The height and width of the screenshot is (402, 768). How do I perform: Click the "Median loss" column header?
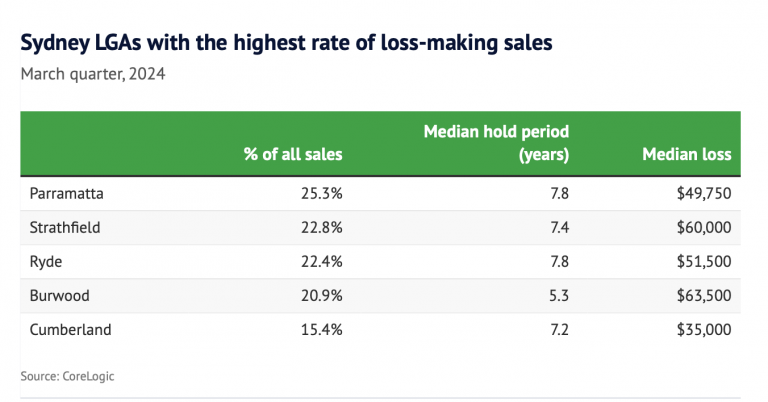686,155
